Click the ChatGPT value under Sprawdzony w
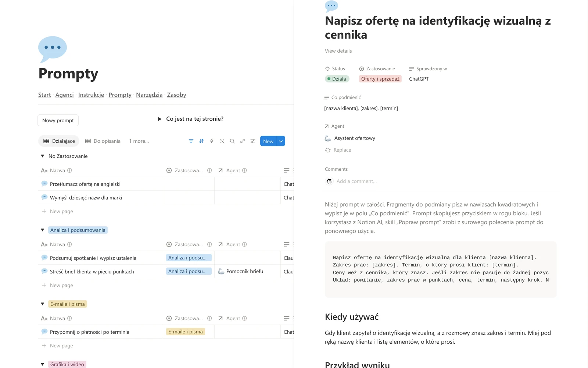The height and width of the screenshot is (368, 588). click(x=419, y=79)
